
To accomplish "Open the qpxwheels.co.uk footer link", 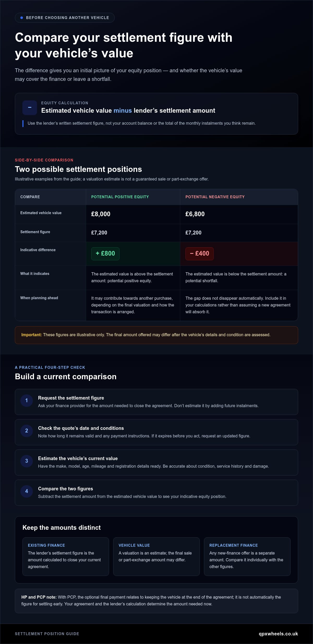I will pyautogui.click(x=278, y=634).
